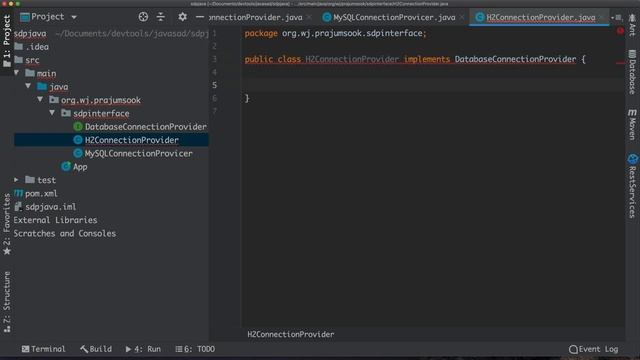The height and width of the screenshot is (360, 640).
Task: Open the RestServices tool window
Action: tap(632, 186)
